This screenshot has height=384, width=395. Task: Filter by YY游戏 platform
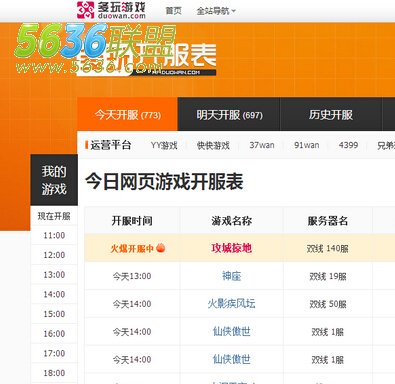click(164, 145)
